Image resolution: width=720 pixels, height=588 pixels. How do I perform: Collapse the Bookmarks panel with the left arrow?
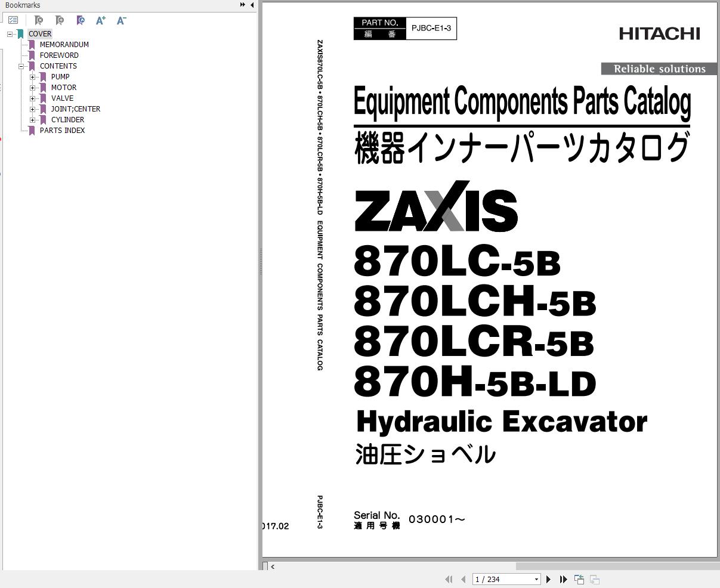point(252,5)
